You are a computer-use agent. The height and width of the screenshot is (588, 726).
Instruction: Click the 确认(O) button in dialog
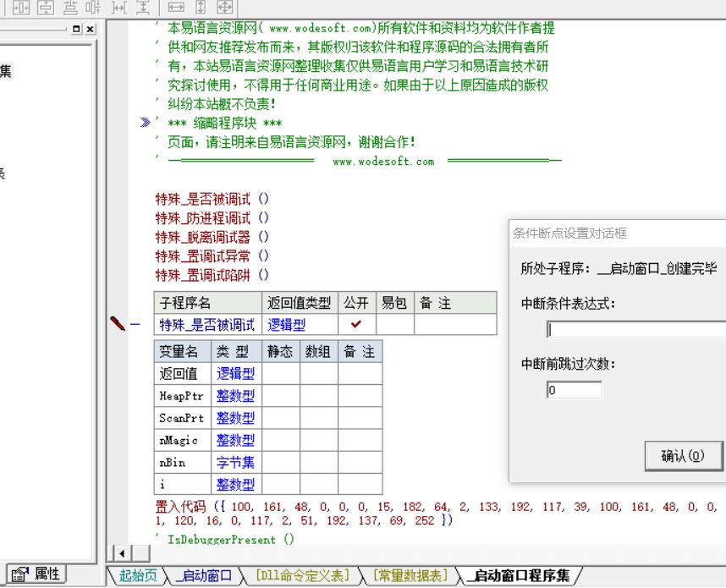[x=685, y=456]
